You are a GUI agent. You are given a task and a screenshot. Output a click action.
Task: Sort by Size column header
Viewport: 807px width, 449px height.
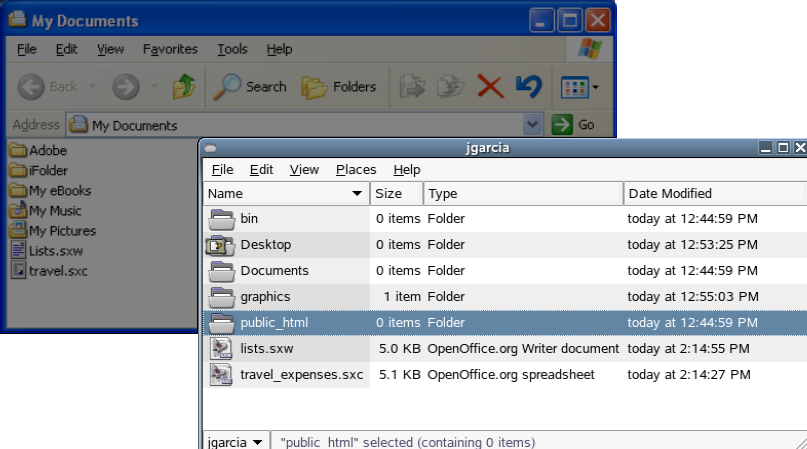coord(397,194)
